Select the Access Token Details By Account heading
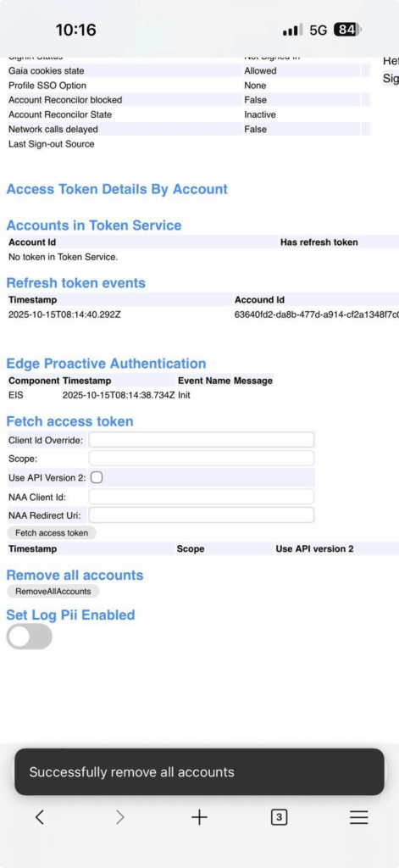The image size is (399, 868). point(117,189)
